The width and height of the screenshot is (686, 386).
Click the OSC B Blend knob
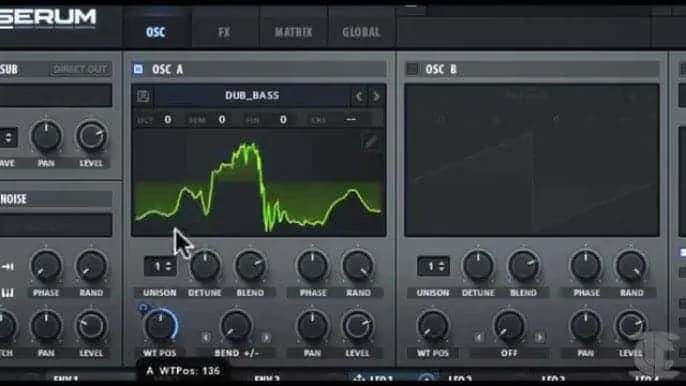(523, 266)
